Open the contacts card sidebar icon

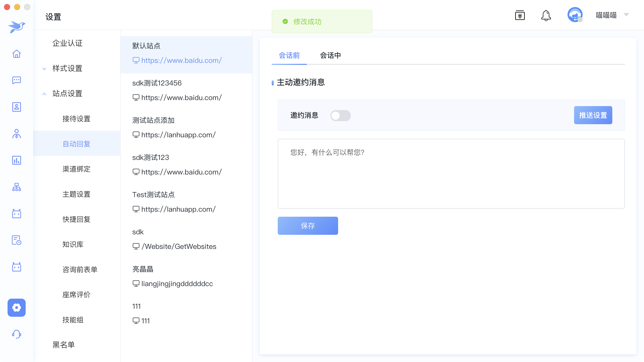(17, 107)
